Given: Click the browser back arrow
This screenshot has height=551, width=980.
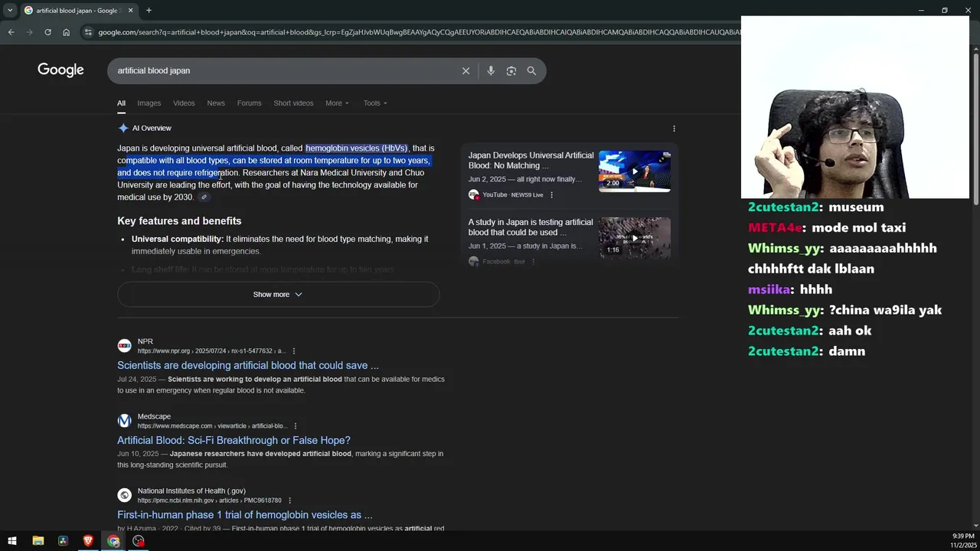Looking at the screenshot, I should (11, 32).
